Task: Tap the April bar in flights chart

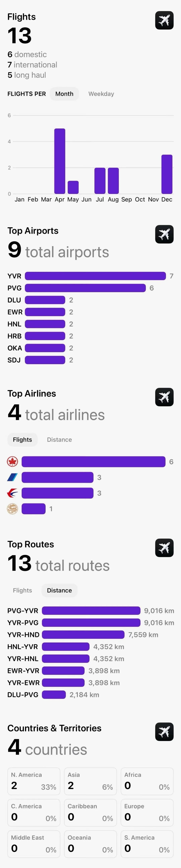Action: point(60,161)
